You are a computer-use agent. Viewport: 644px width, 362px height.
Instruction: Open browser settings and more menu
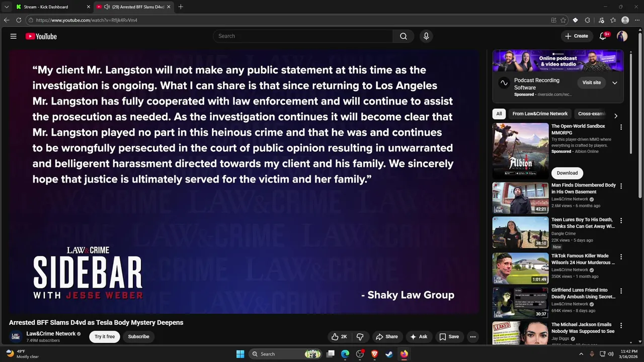tap(637, 20)
